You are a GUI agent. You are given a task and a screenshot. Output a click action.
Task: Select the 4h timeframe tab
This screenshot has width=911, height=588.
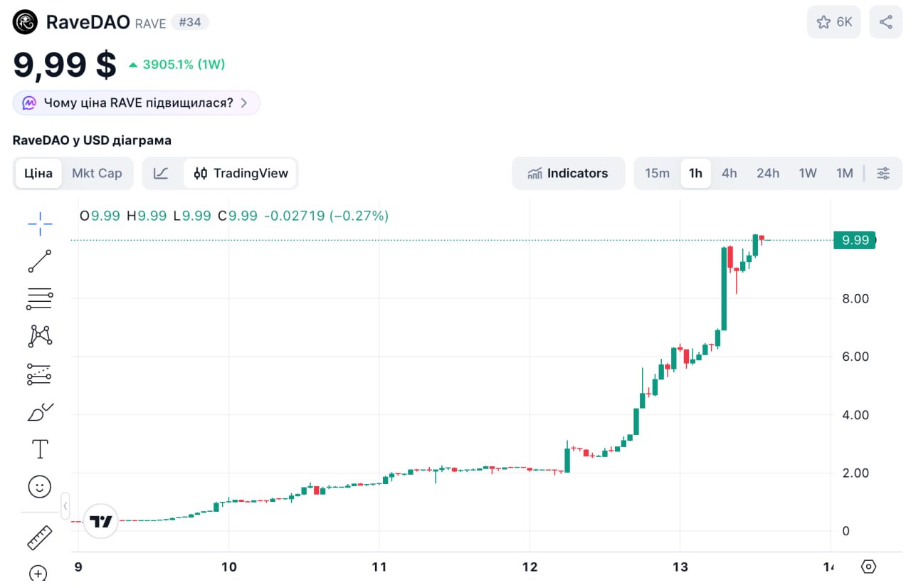[x=729, y=173]
